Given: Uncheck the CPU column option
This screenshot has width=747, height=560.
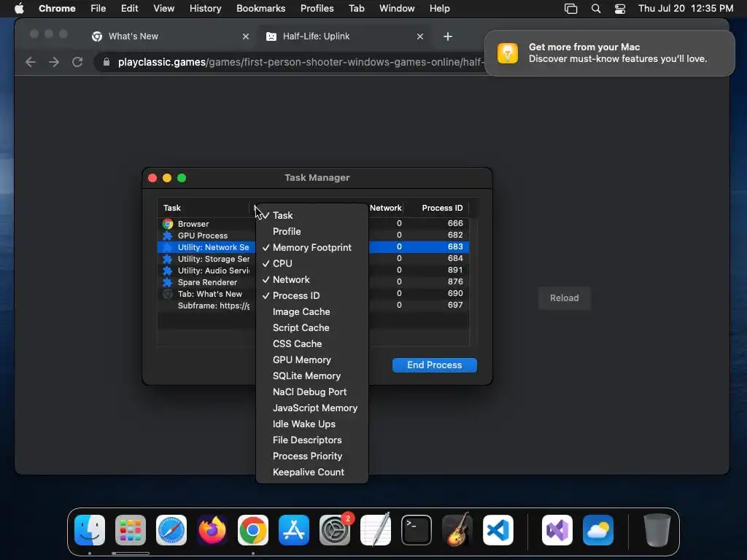Looking at the screenshot, I should pyautogui.click(x=312, y=263).
